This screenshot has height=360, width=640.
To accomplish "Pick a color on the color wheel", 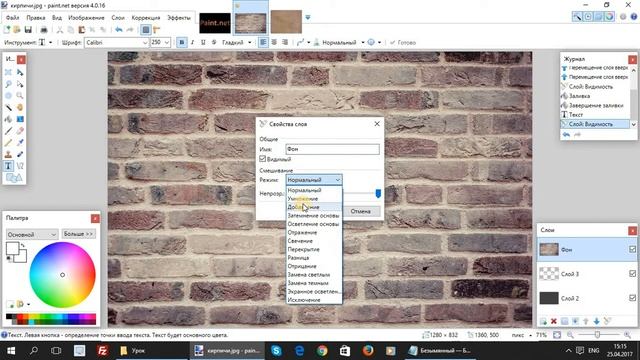I will pos(62,275).
